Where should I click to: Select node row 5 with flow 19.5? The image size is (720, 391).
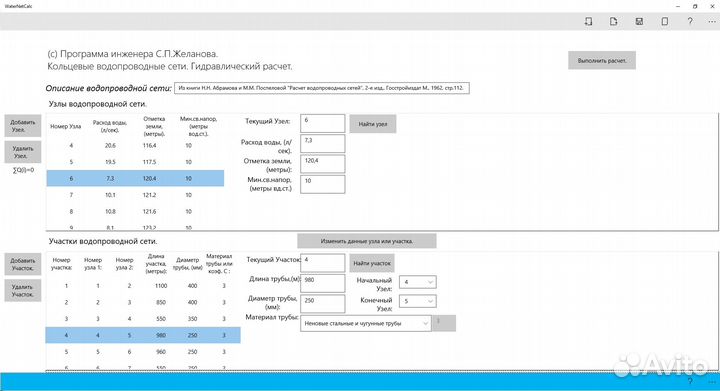[135, 162]
